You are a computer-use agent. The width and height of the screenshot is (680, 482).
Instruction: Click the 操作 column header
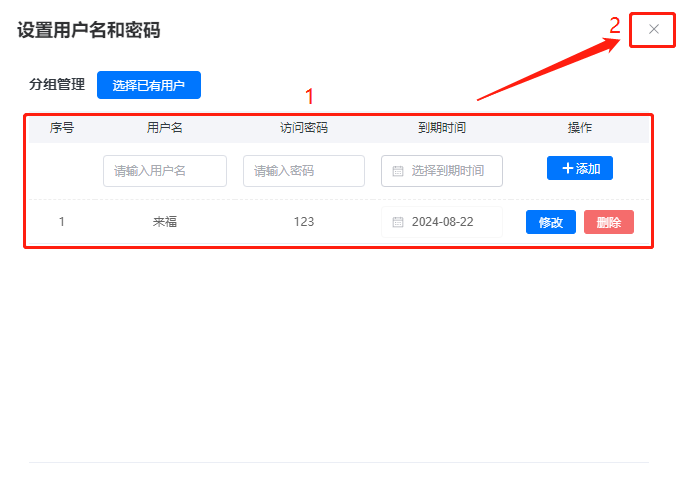[580, 128]
